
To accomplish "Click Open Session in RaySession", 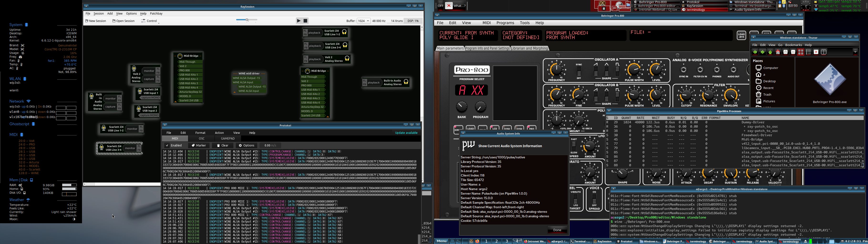I will point(123,21).
